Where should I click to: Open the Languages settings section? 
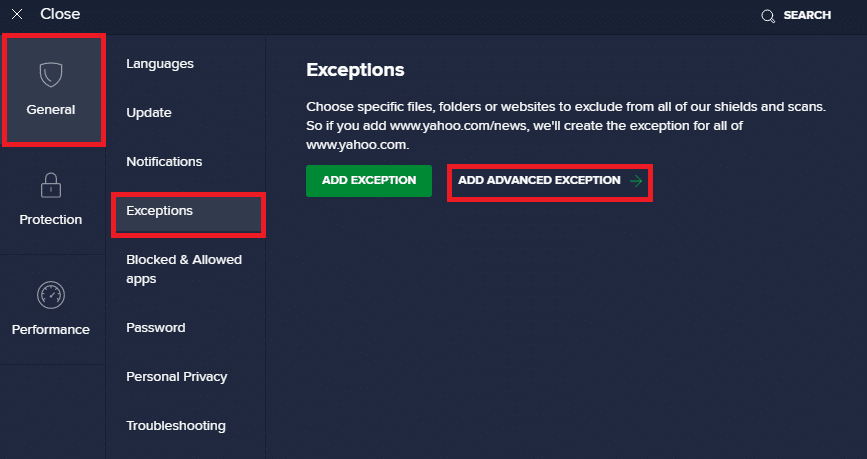[x=160, y=64]
